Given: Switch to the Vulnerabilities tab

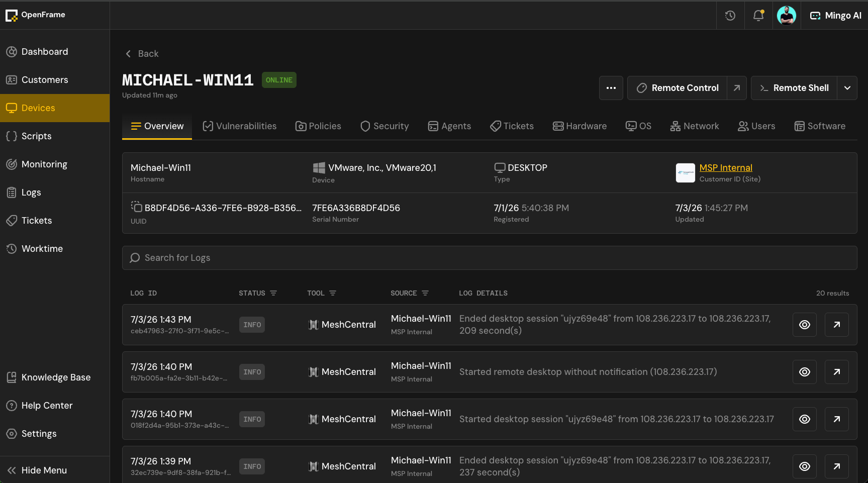Looking at the screenshot, I should pyautogui.click(x=240, y=126).
